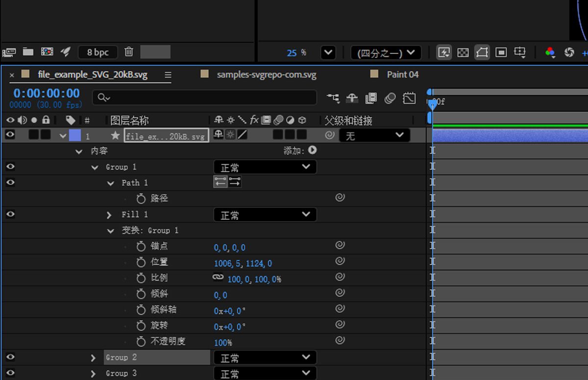Set Path 1 second path direction button

[235, 182]
